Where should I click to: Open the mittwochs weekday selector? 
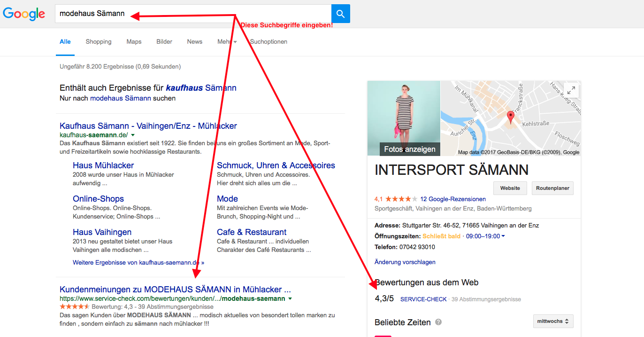(x=553, y=321)
